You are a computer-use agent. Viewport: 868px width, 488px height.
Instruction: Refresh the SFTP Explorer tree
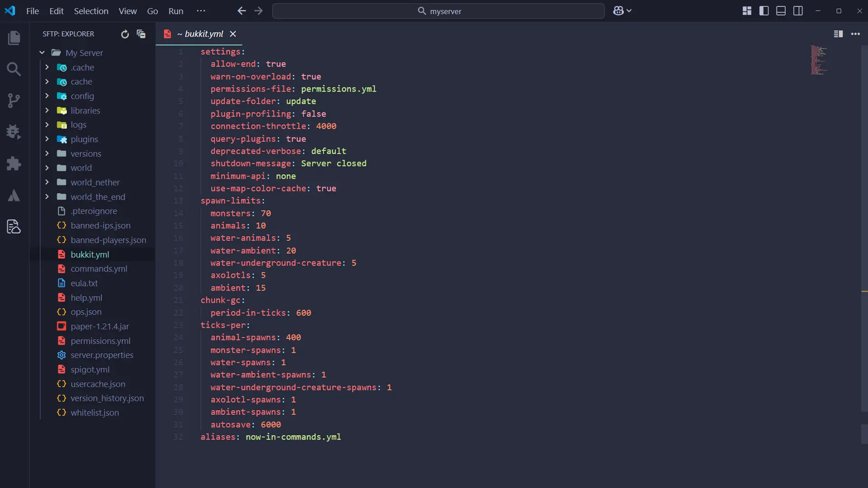click(x=125, y=34)
